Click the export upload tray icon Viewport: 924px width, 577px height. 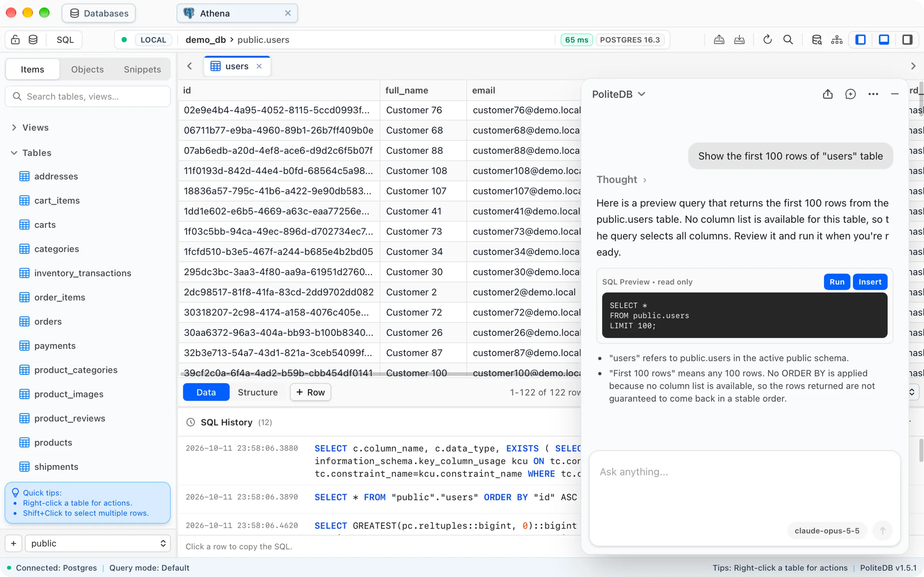719,40
